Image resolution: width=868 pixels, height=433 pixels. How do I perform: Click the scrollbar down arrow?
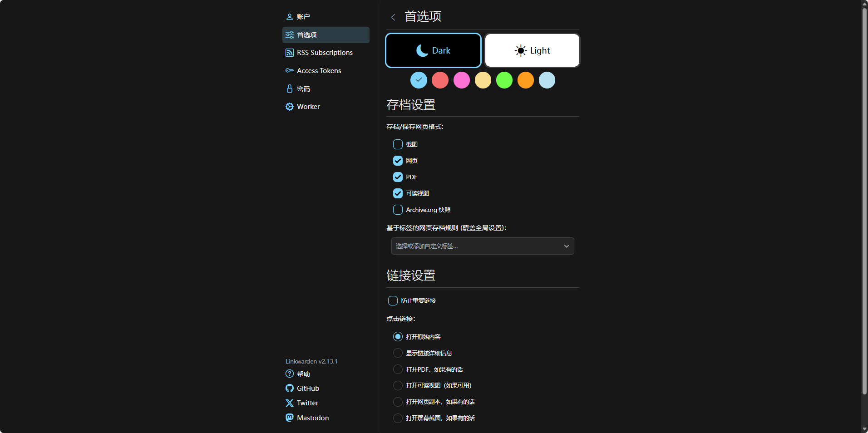coord(864,429)
